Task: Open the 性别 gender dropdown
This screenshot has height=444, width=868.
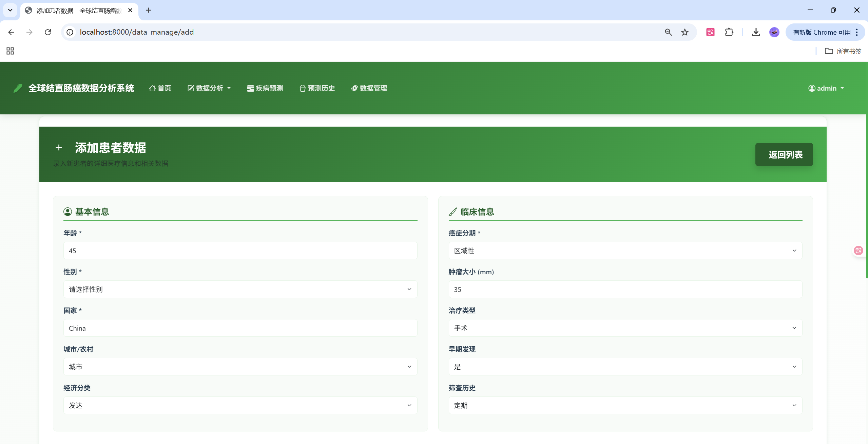Action: click(240, 289)
